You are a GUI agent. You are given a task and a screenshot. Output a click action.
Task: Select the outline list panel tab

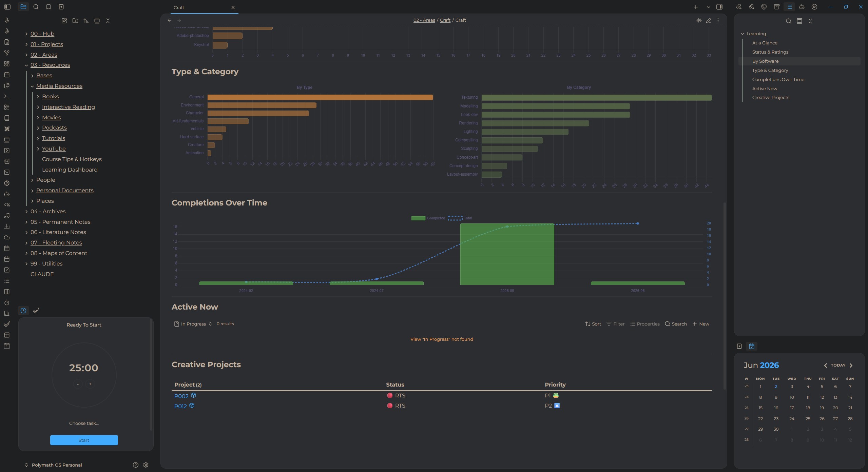point(789,7)
